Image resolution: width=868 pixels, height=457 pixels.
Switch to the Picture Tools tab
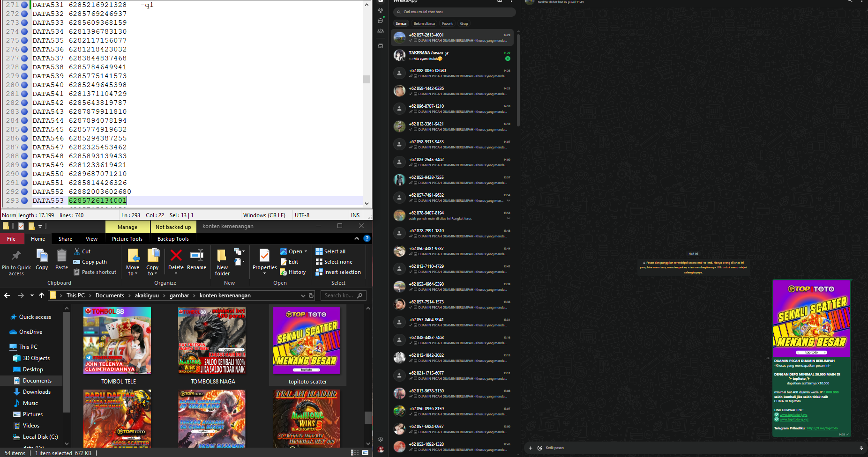[x=127, y=239]
